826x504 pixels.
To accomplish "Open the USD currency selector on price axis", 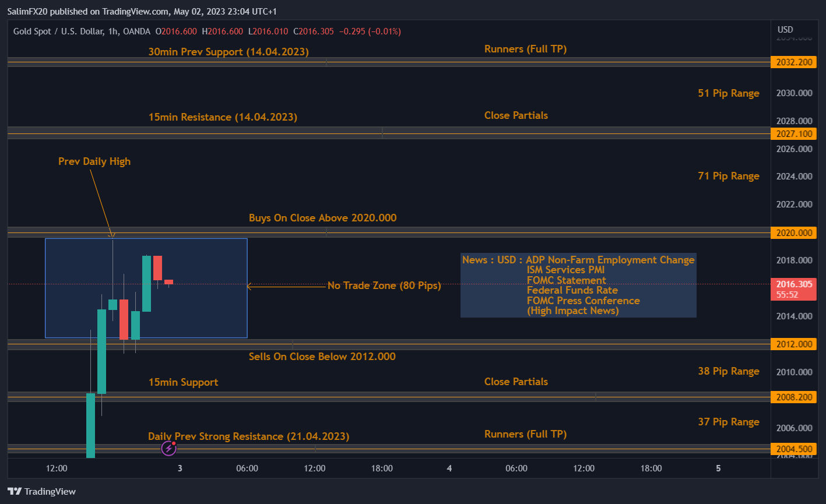I will (785, 30).
